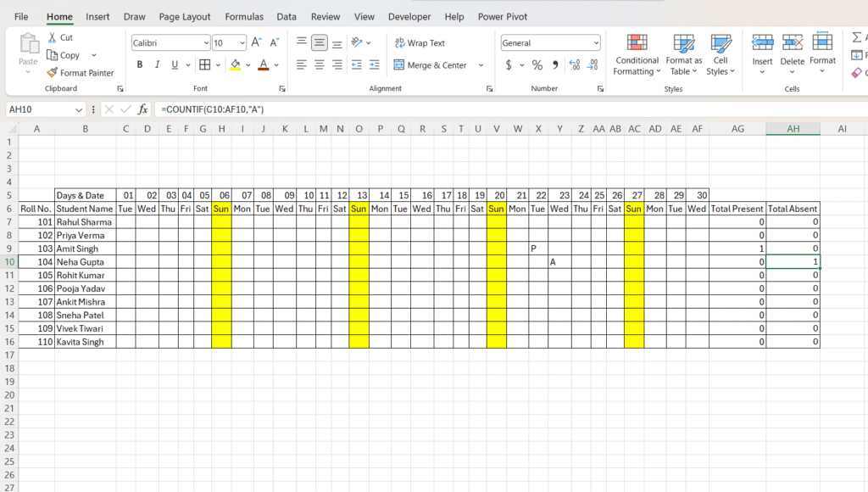Toggle Italic formatting

point(157,64)
